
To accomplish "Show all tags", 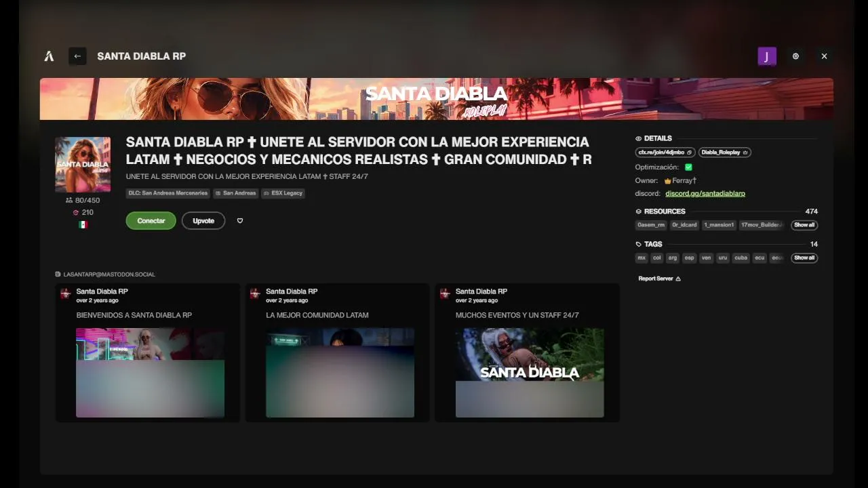I will pos(804,258).
